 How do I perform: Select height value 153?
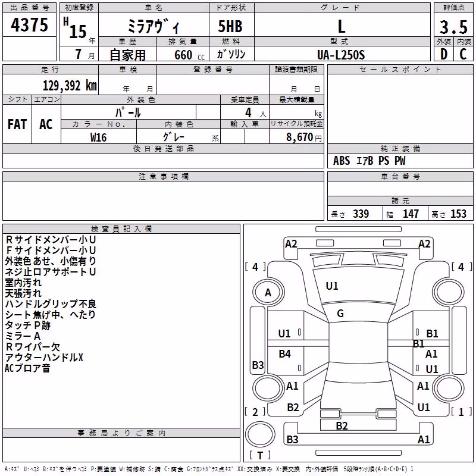coord(458,214)
